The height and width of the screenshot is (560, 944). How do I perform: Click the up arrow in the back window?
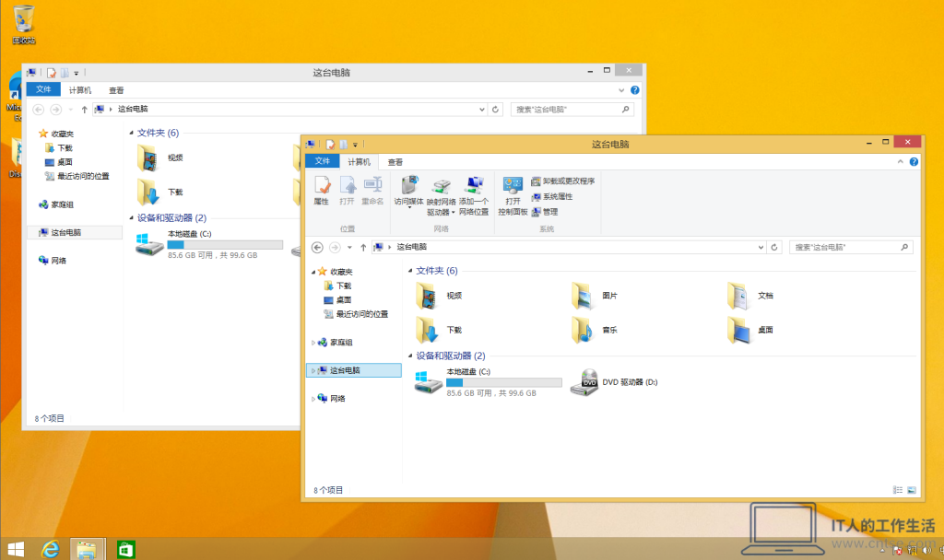point(84,110)
